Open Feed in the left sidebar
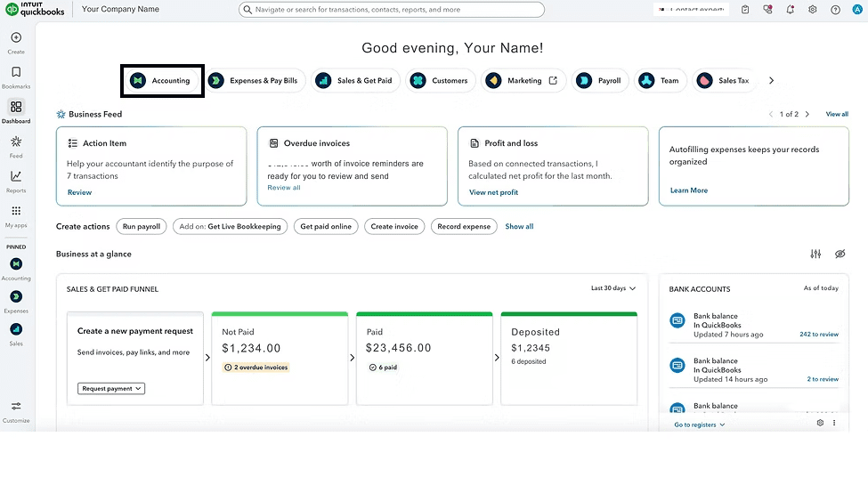This screenshot has height=485, width=868. (x=16, y=141)
